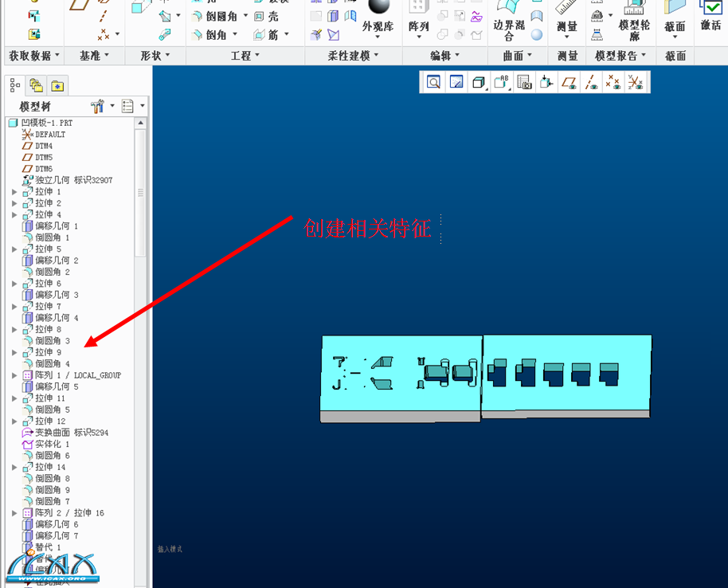Open the model tree settings hammer icon
The image size is (728, 588).
tap(97, 106)
